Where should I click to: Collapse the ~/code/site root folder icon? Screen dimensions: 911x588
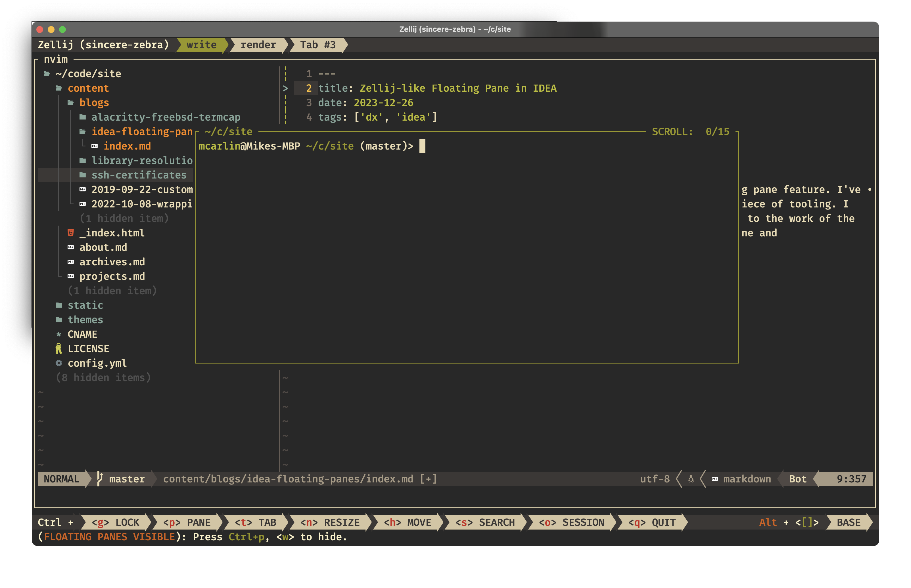[x=47, y=74]
